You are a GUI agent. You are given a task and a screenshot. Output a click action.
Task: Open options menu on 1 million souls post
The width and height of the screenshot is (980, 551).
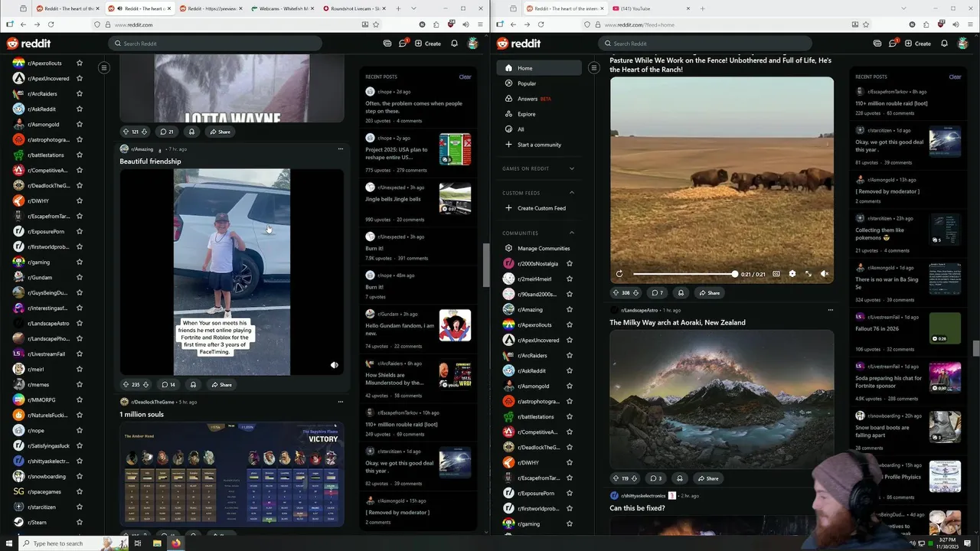tap(340, 402)
